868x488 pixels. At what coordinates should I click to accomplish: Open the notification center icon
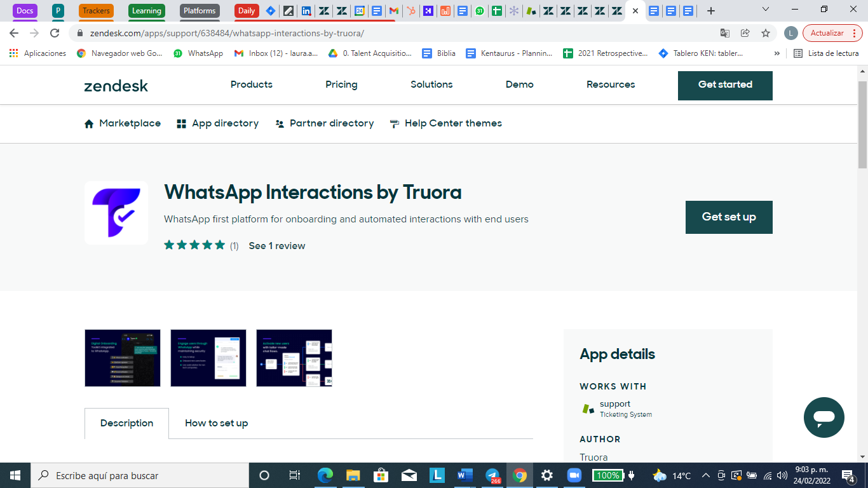click(x=848, y=475)
